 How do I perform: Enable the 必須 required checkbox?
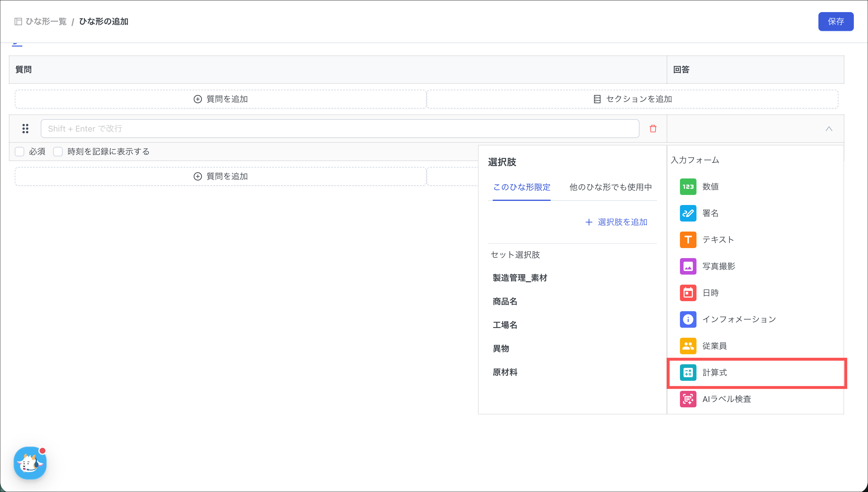[x=19, y=152]
